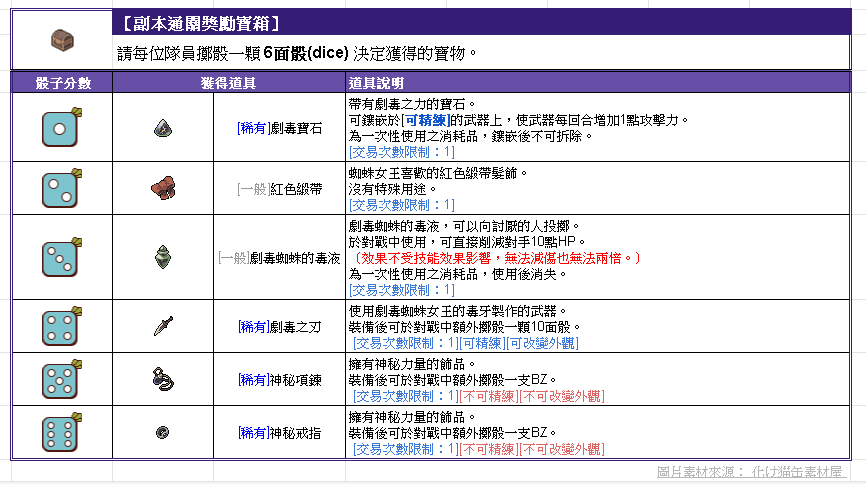866x484 pixels.
Task: Select the dice face showing two
Action: tap(62, 188)
